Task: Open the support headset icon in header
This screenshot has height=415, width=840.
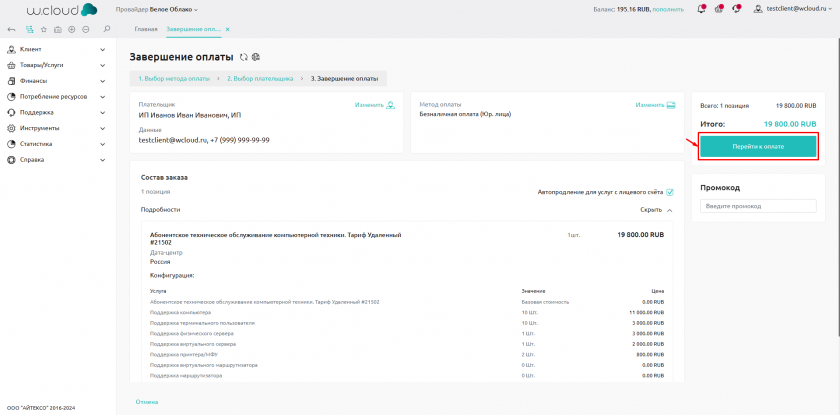Action: [736, 9]
